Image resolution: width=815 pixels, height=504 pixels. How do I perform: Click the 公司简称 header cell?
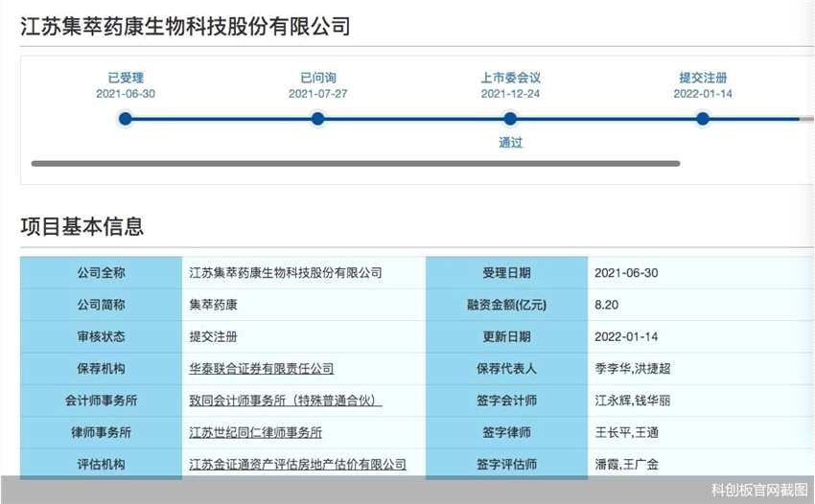[102, 305]
